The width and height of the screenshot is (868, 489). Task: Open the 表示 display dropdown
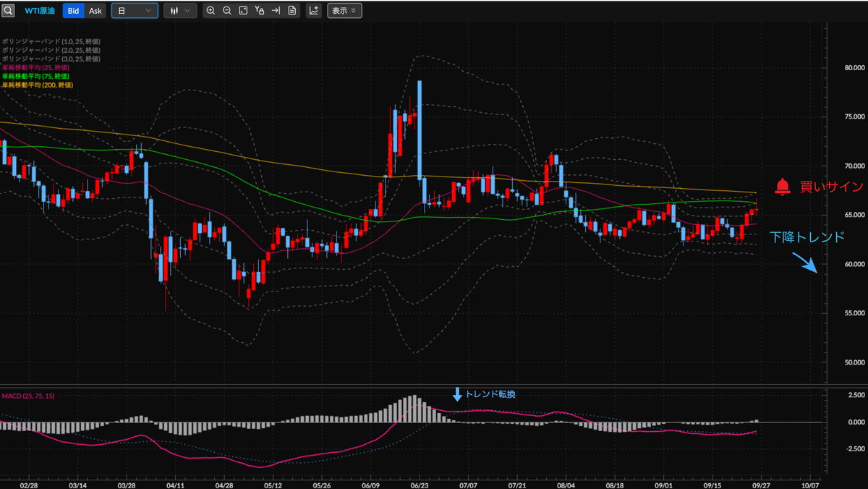[x=344, y=11]
